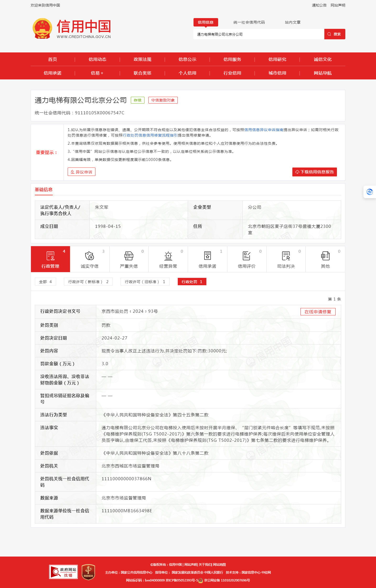Click 网站声明 link at top right
The width and height of the screenshot is (376, 588).
[x=338, y=5]
